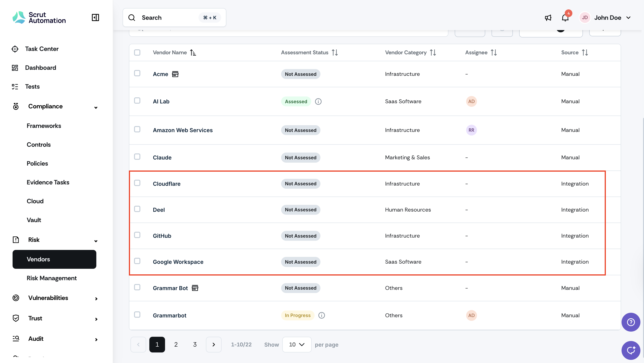Click info icon next to Assessed status
Screen dimensions: 644x363
coord(318,101)
